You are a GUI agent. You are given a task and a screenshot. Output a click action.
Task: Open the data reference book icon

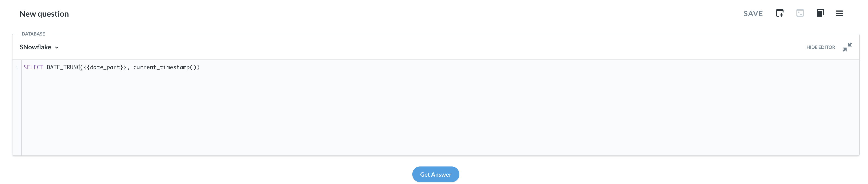point(820,13)
